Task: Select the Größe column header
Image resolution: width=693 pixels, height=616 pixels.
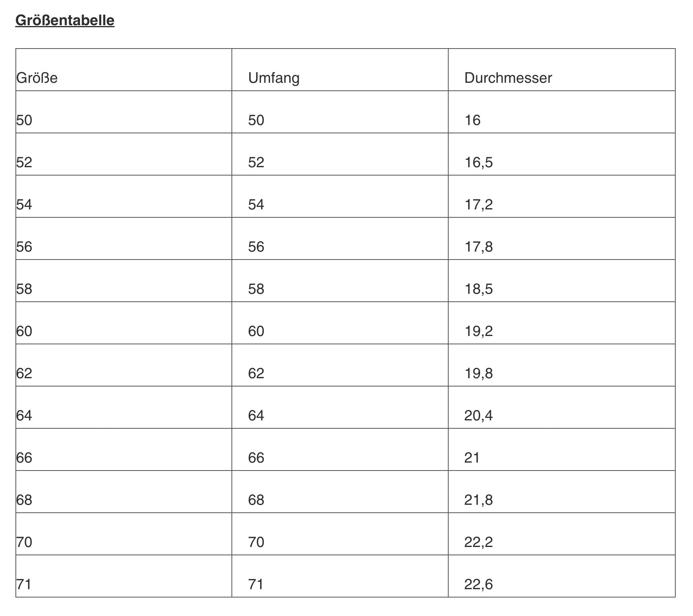Action: point(37,78)
